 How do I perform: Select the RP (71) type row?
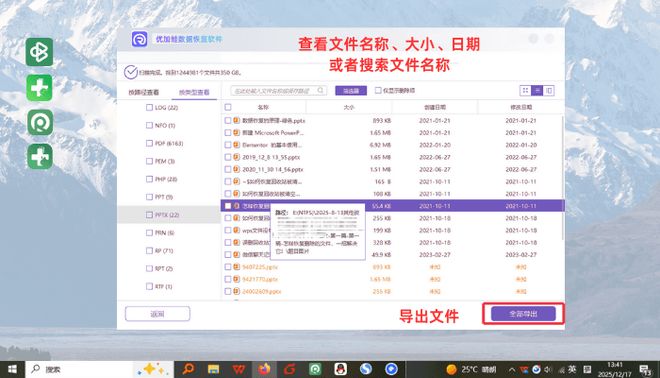pos(169,250)
